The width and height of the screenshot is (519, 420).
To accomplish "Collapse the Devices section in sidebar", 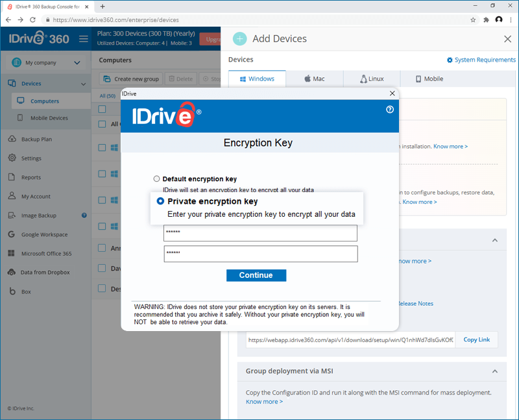I will click(84, 84).
